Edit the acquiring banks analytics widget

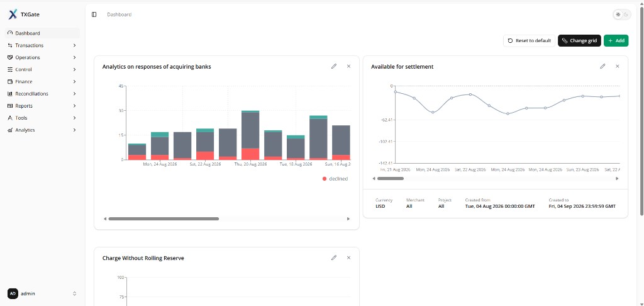pyautogui.click(x=334, y=66)
